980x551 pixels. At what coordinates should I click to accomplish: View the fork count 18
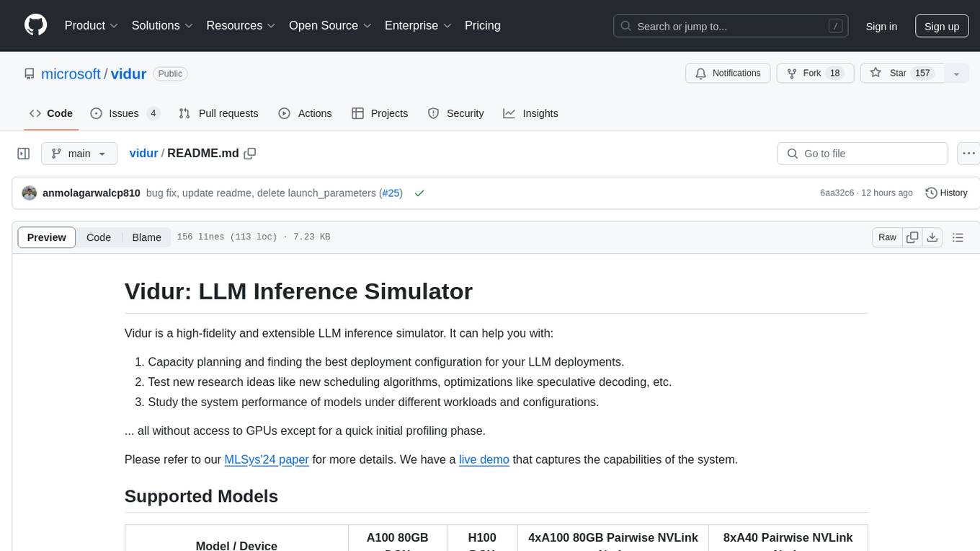point(835,73)
